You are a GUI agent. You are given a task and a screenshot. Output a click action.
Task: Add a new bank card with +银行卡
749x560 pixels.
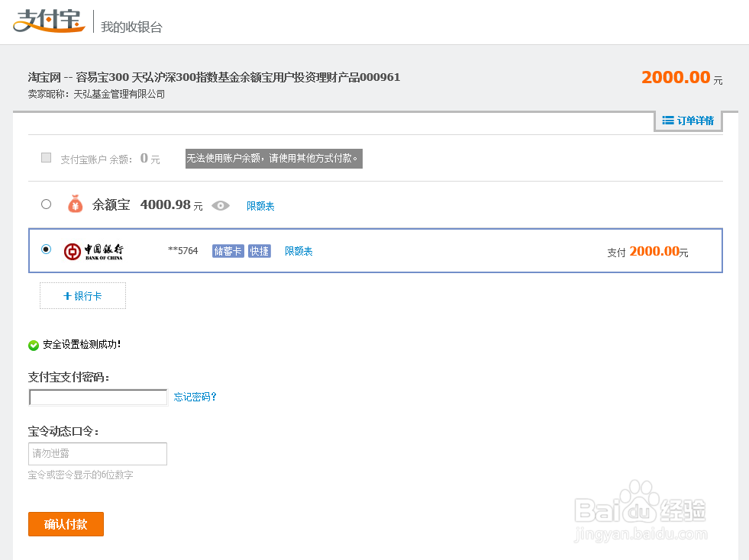coord(82,296)
